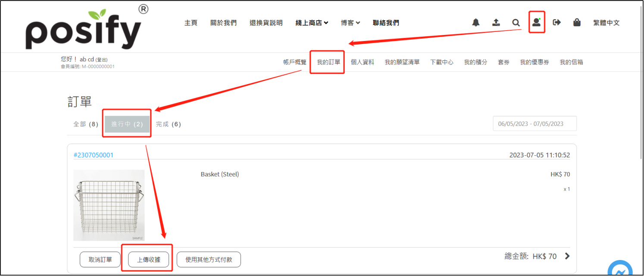Click the notification bell icon
Viewport: 644px width, 276px height.
[476, 22]
